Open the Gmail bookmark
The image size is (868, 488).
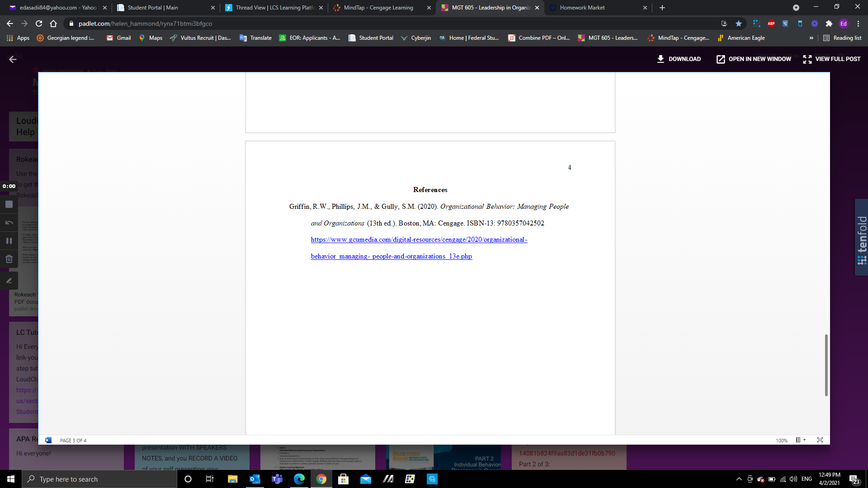pyautogui.click(x=118, y=38)
